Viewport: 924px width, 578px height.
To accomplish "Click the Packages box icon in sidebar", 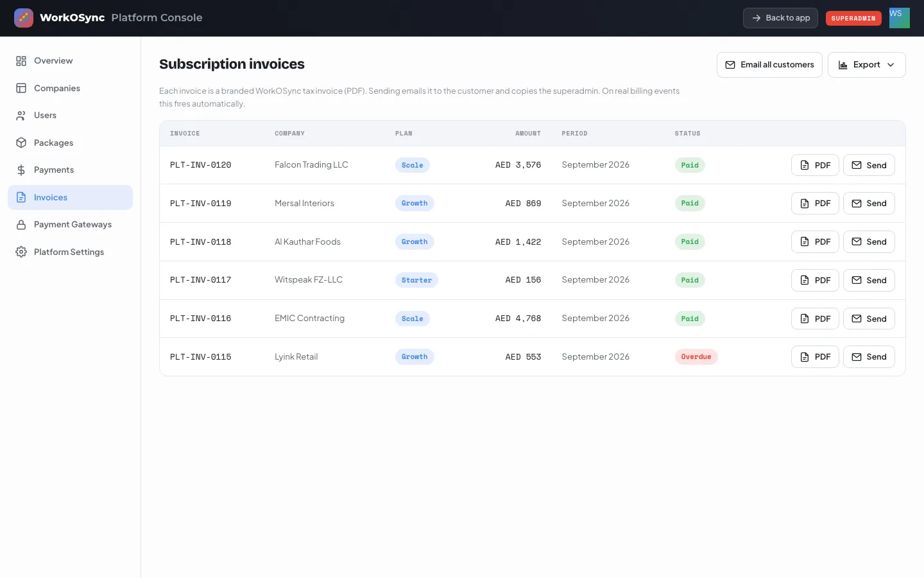I will (21, 143).
